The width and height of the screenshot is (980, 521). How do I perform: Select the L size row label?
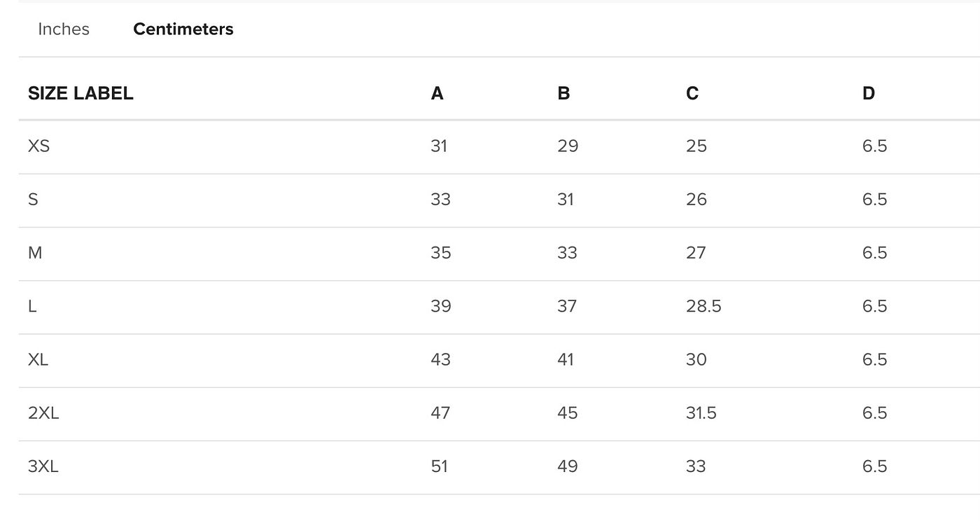(x=32, y=306)
